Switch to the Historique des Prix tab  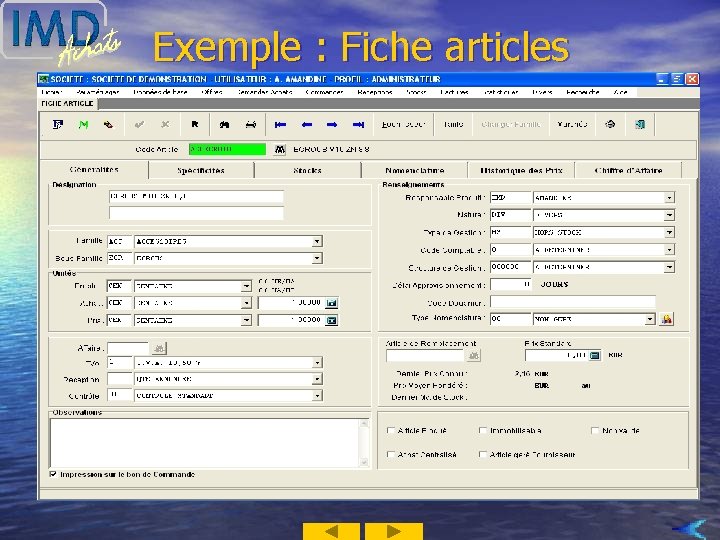coord(521,170)
